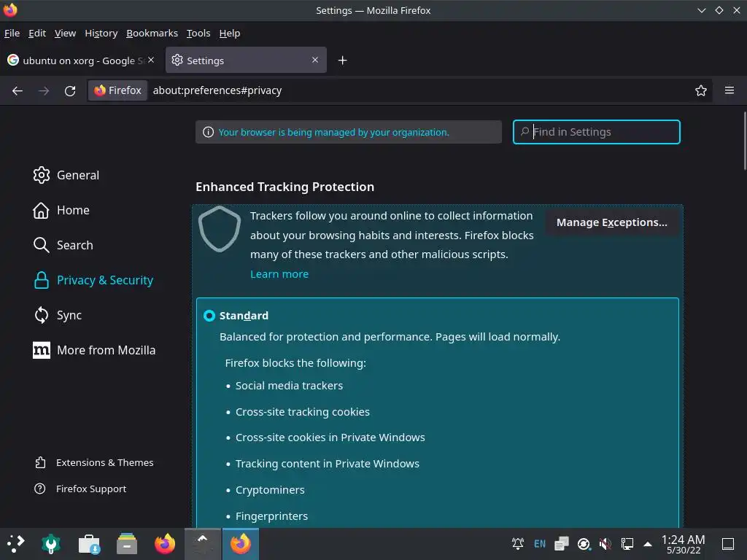Screen dimensions: 747x560
Task: Click the Fingerprinters list item
Action: point(271,516)
